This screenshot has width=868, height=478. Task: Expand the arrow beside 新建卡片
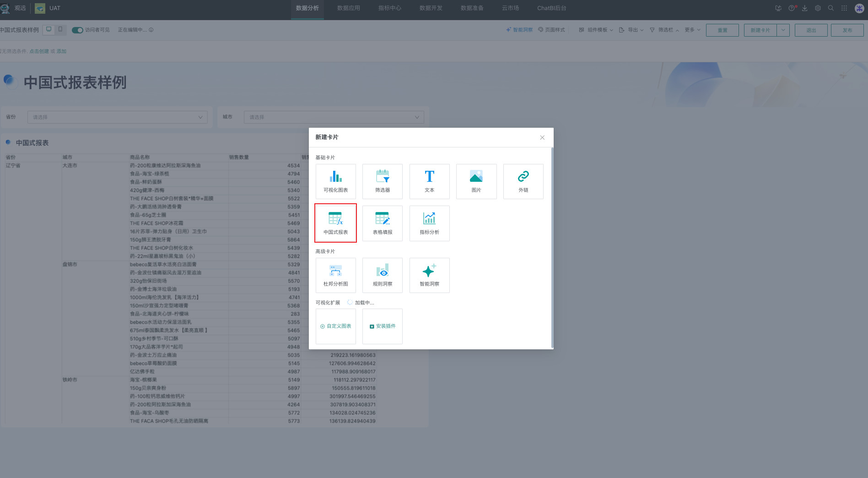(783, 30)
